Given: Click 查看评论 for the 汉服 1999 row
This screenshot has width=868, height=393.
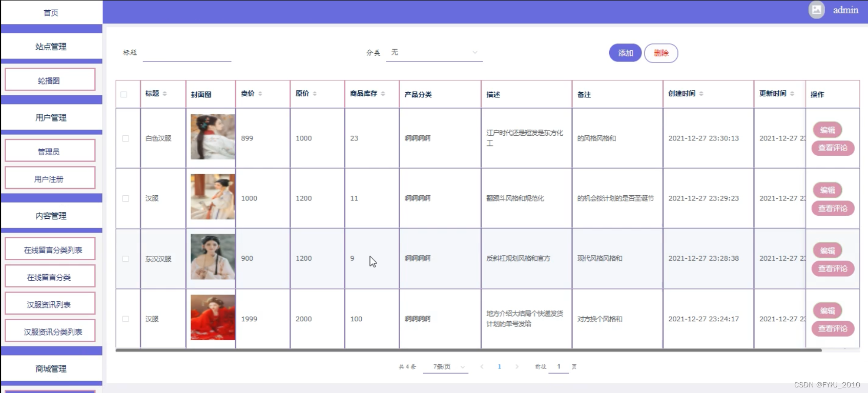Looking at the screenshot, I should click(x=833, y=328).
